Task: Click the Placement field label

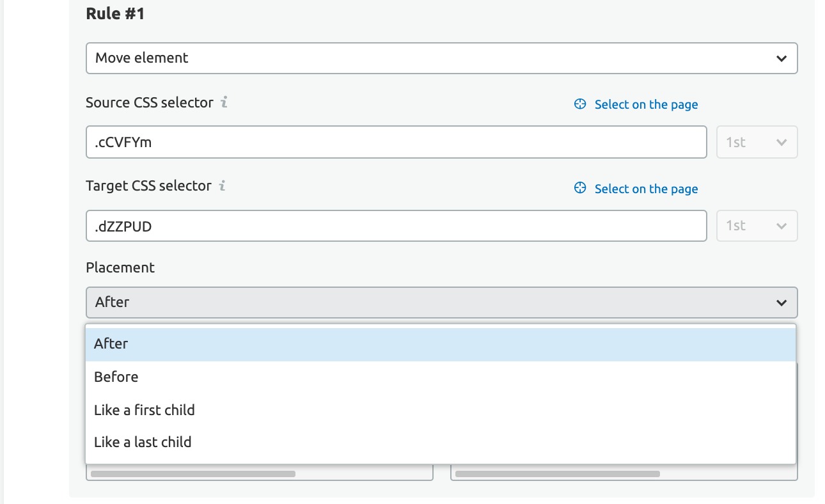Action: pos(120,267)
